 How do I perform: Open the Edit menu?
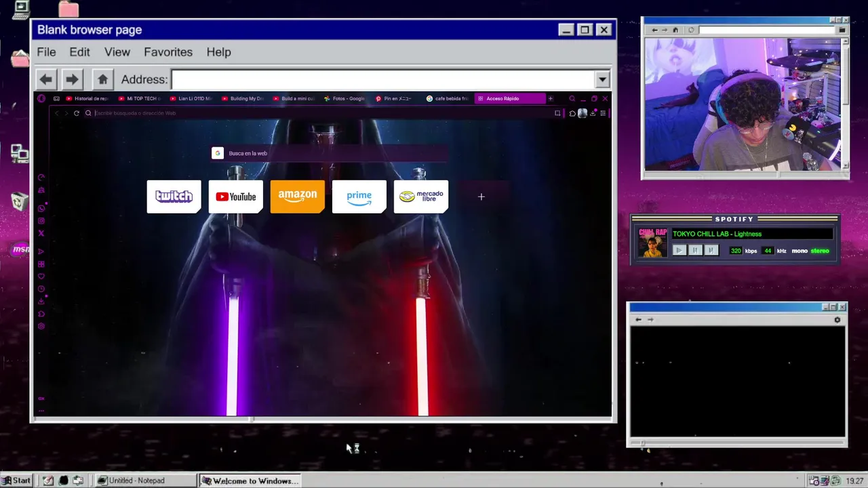[x=79, y=52]
